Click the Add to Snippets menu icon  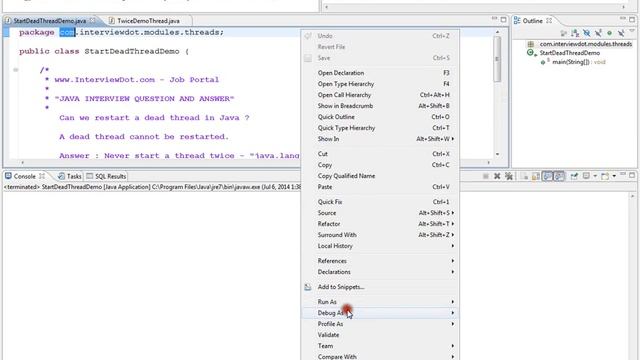click(x=308, y=287)
